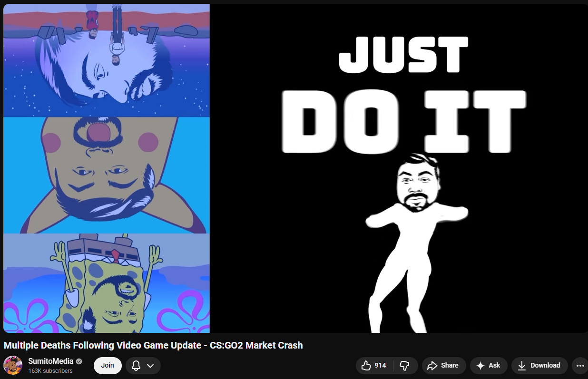588x379 pixels.
Task: Open more actions three-dot menu
Action: tap(580, 365)
